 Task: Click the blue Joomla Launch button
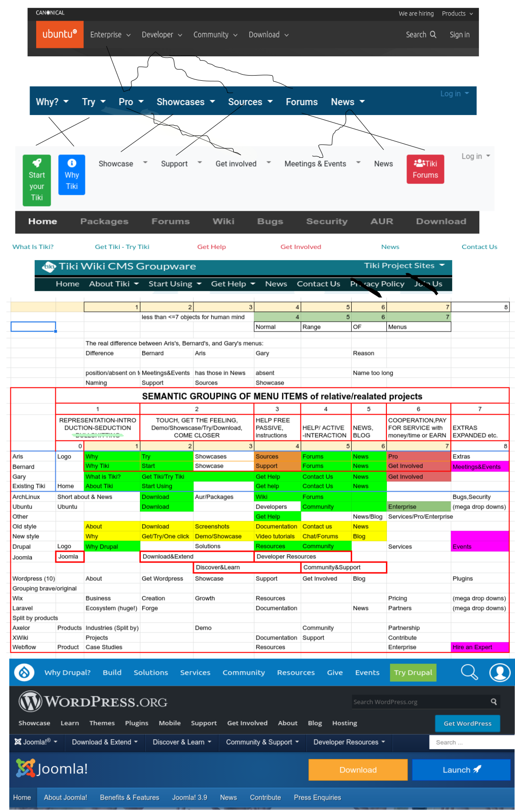[461, 770]
